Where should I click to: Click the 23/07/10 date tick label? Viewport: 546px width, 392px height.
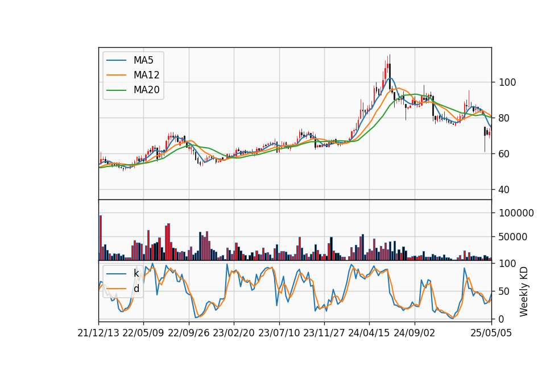279,333
